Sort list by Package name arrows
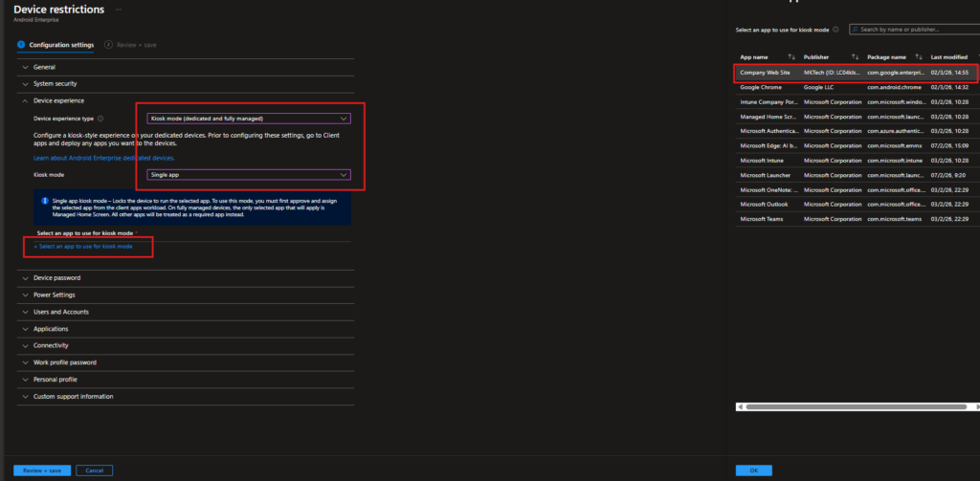This screenshot has height=481, width=980. [920, 56]
